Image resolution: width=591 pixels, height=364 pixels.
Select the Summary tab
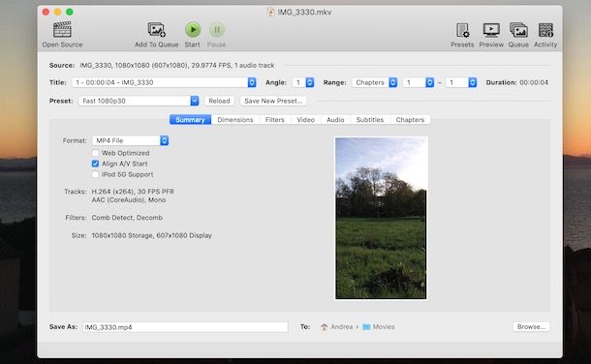190,120
